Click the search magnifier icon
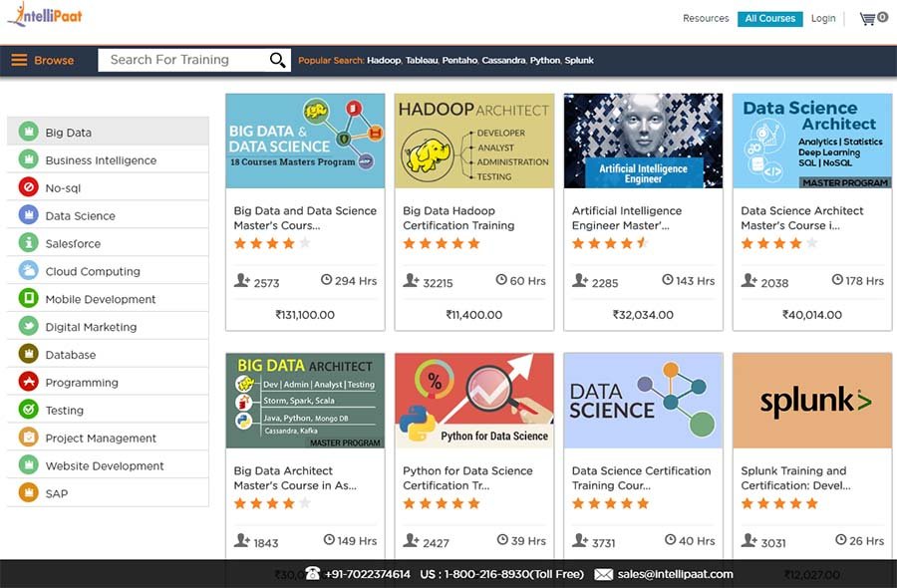897x588 pixels. point(278,60)
